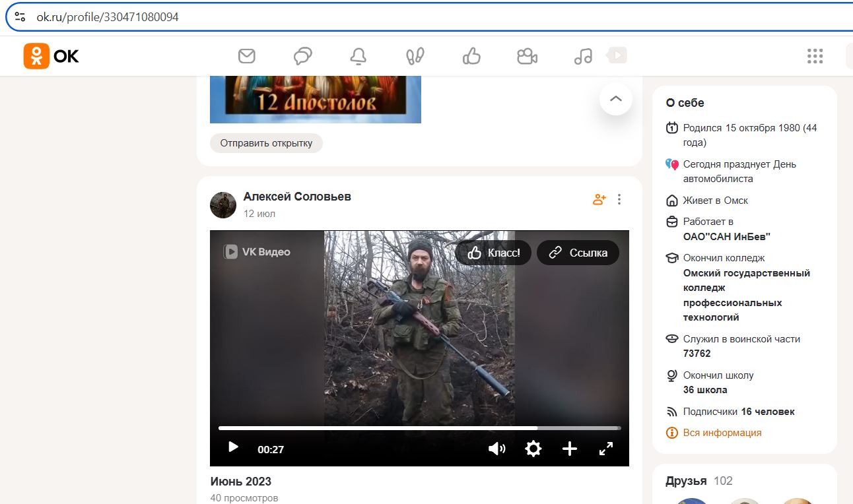The image size is (853, 504).
Task: Click the 'ОАО"САН ИнБев"' workplace link
Action: [727, 237]
